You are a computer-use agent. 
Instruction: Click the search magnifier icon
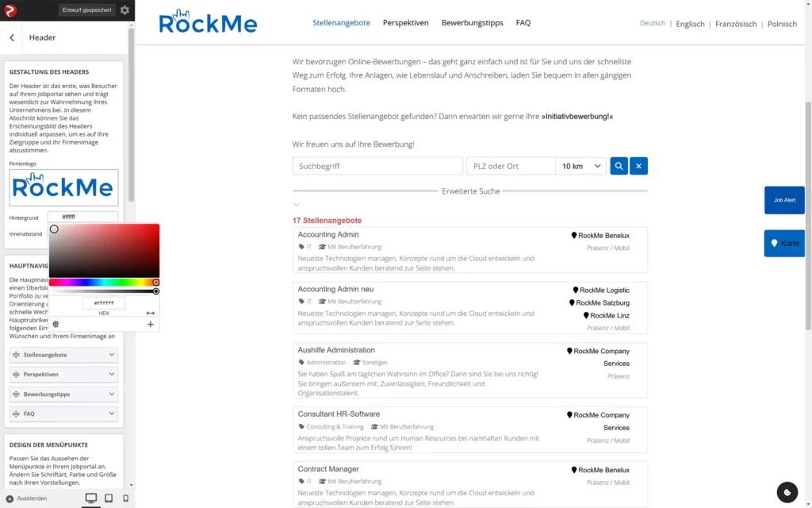[x=619, y=166]
